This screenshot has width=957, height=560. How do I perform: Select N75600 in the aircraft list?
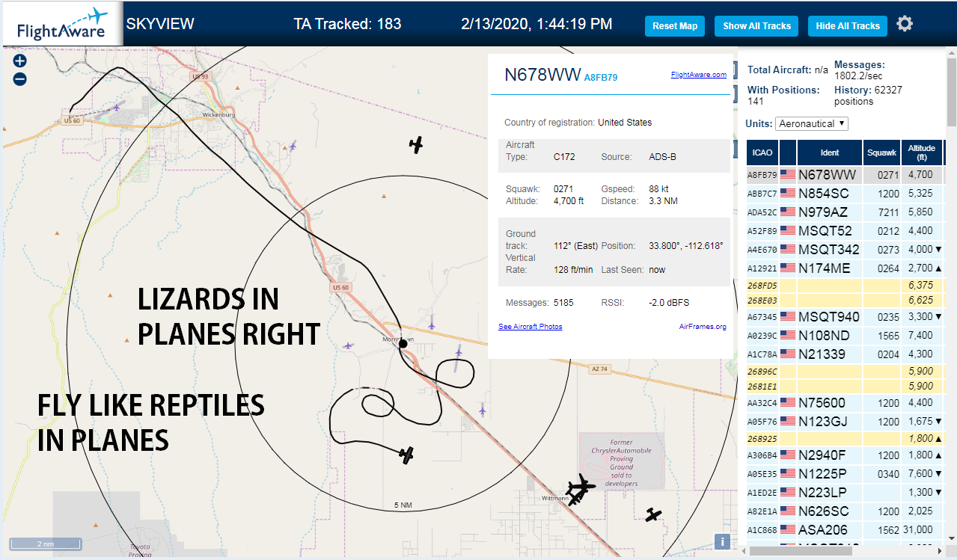[845, 403]
